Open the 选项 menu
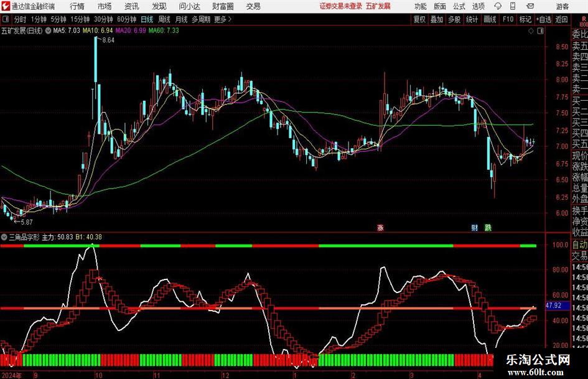Image resolution: width=588 pixels, height=379 pixels. tap(478, 6)
